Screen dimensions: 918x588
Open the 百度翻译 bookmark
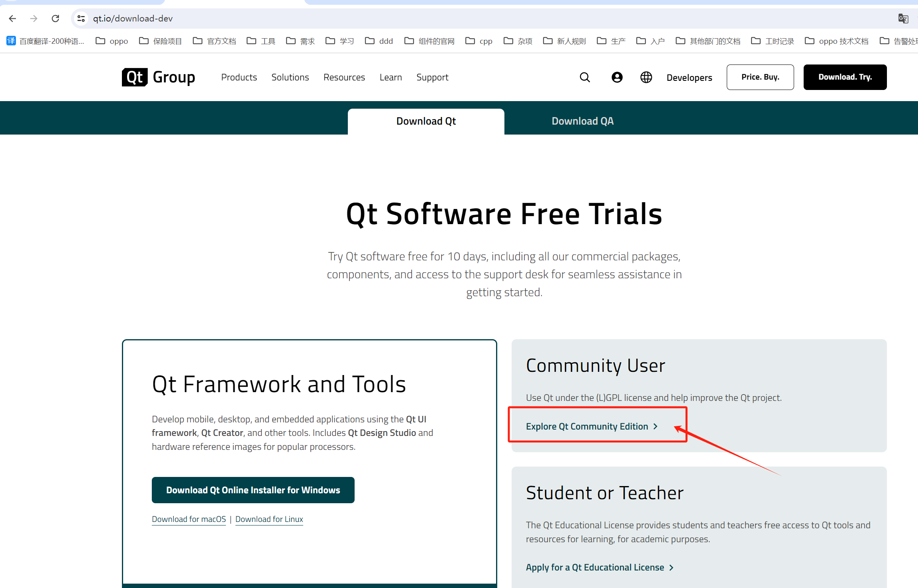pyautogui.click(x=45, y=41)
